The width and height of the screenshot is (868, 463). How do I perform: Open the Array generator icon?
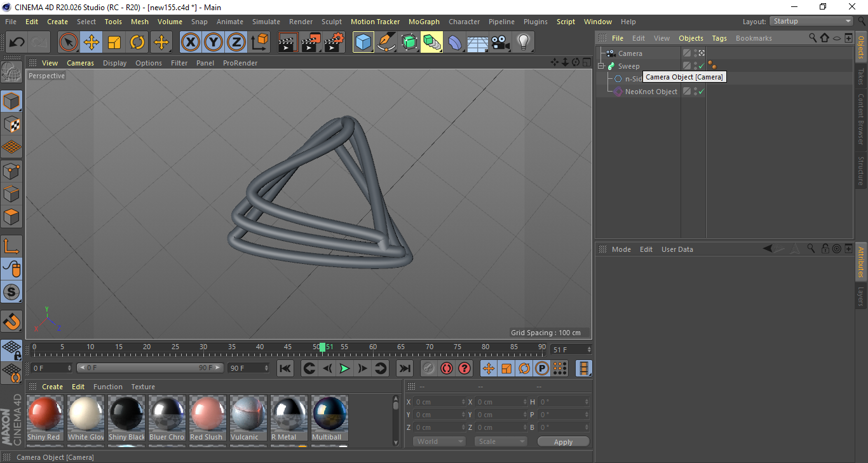[x=432, y=43]
